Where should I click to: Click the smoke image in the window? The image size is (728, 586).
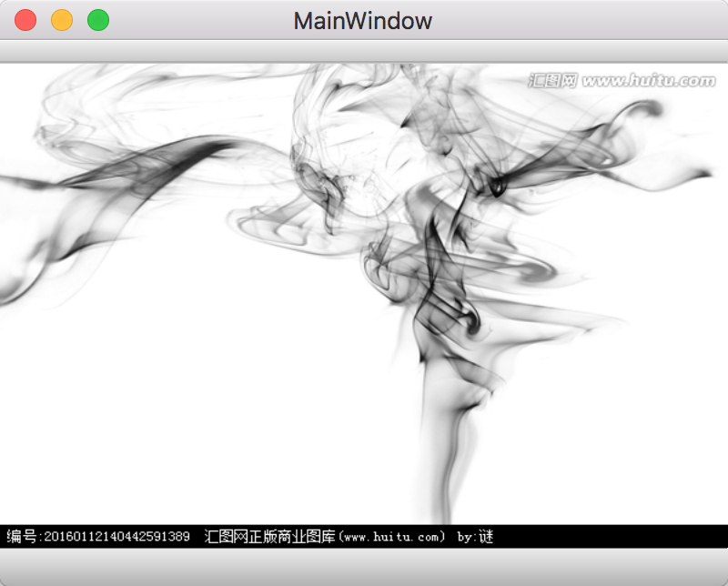[364, 306]
